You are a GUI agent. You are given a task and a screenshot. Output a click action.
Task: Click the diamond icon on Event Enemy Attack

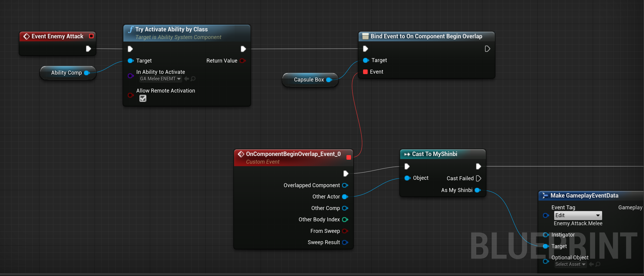click(27, 36)
